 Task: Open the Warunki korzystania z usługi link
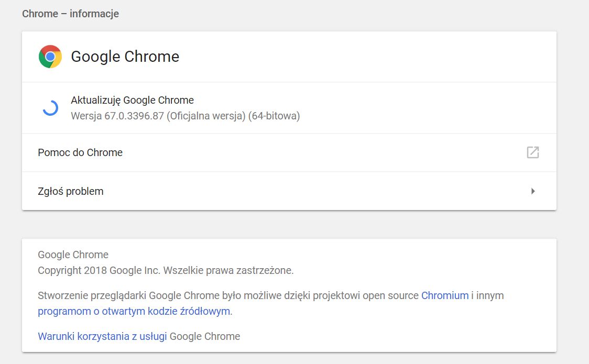tap(102, 336)
